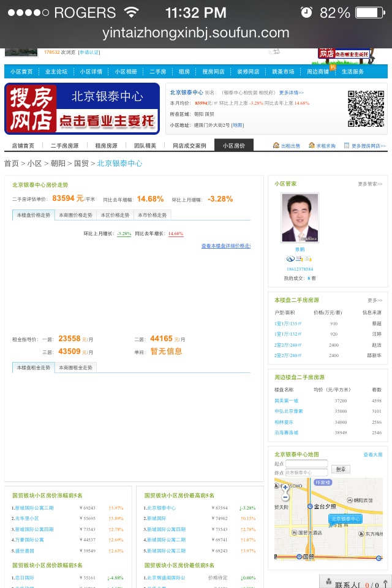Select the active 小区房价 tab
Image resolution: width=392 pixels, height=588 pixels.
(x=234, y=146)
